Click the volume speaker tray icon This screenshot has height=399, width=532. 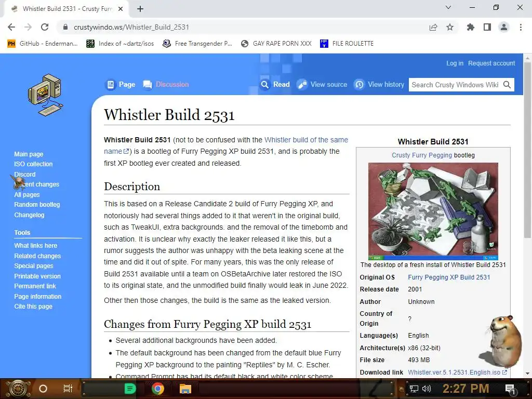(427, 389)
